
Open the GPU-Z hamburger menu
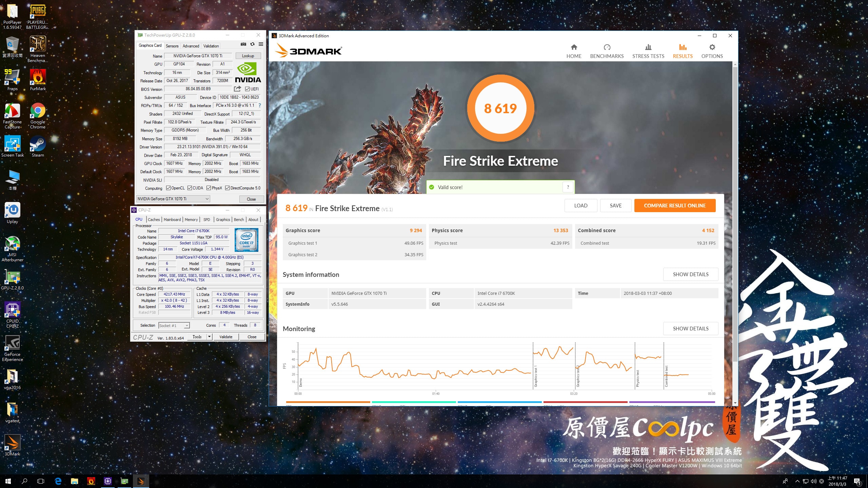pyautogui.click(x=261, y=44)
